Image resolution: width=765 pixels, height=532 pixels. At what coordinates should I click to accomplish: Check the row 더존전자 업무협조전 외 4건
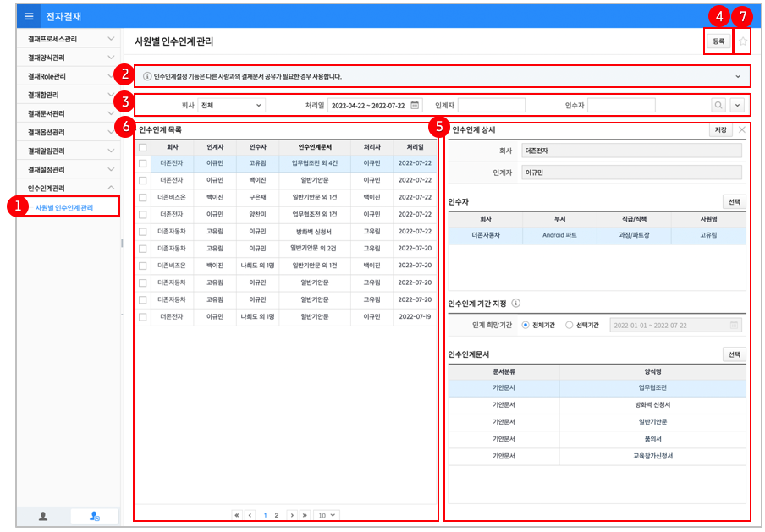tap(142, 163)
